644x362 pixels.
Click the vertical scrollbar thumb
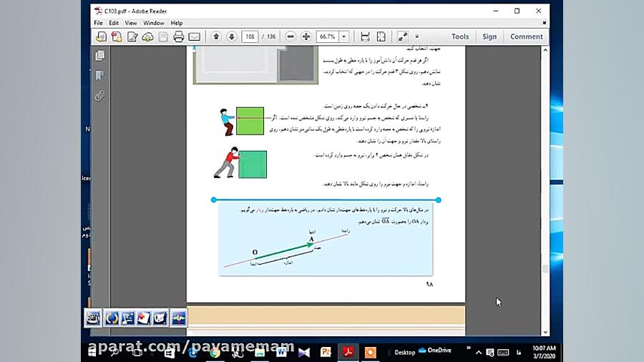coord(545,269)
